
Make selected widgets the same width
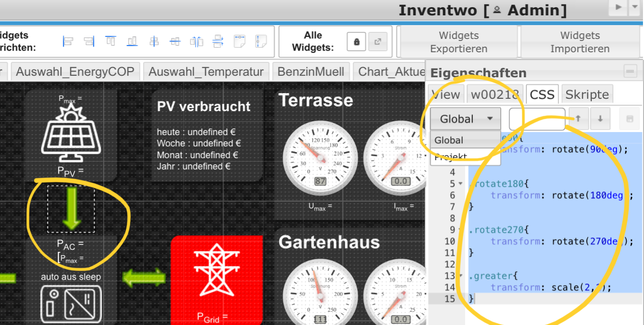[x=240, y=41]
